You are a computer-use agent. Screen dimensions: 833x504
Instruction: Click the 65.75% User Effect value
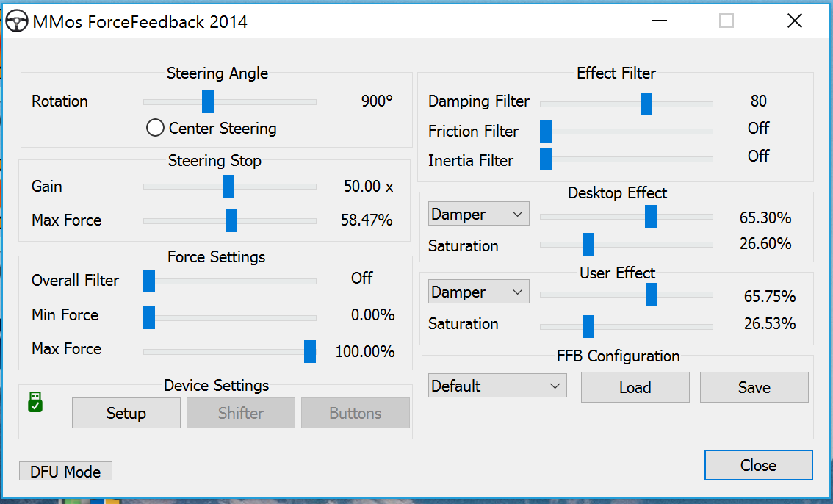[x=770, y=296]
